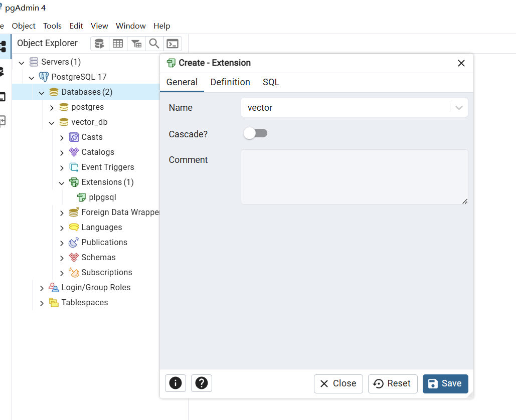Select the Event Triggers label
Image resolution: width=516 pixels, height=420 pixels.
click(x=108, y=167)
